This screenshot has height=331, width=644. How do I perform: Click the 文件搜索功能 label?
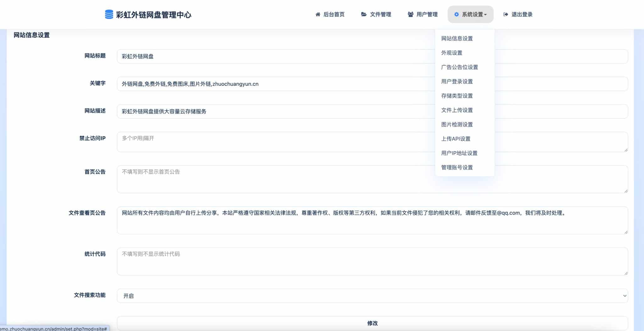(x=90, y=295)
